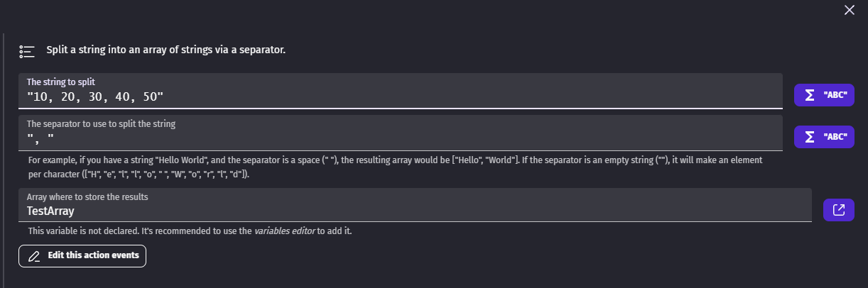The image size is (868, 288).
Task: Click the array list icon beside the description
Action: click(27, 51)
